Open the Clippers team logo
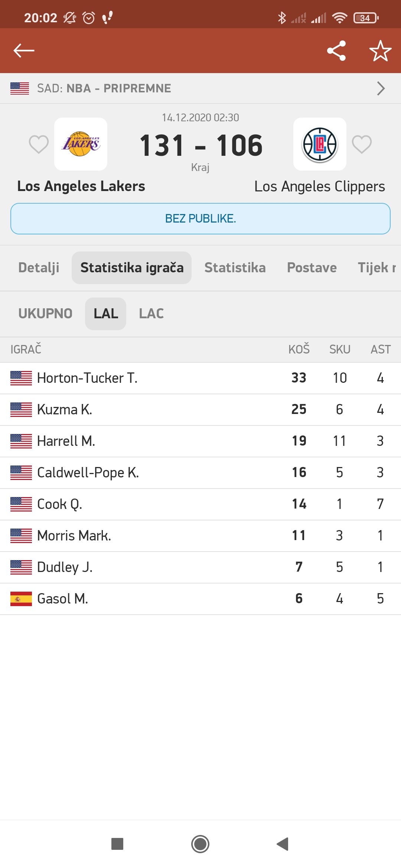The image size is (401, 868). point(320,144)
